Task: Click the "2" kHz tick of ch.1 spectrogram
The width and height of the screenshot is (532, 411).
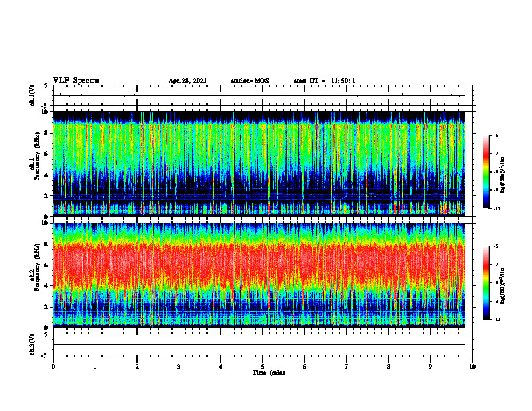Action: 47,196
